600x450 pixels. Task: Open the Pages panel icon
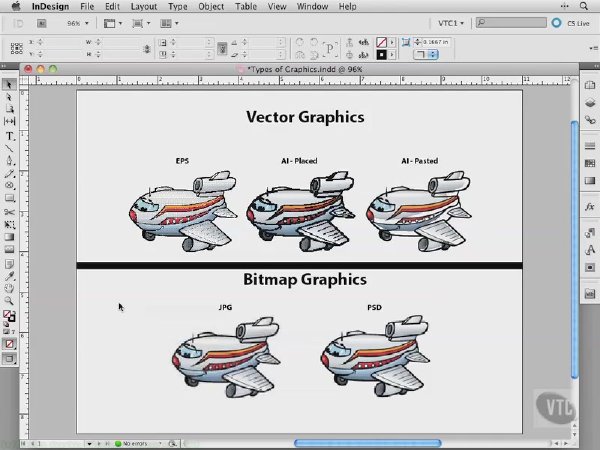tap(590, 85)
